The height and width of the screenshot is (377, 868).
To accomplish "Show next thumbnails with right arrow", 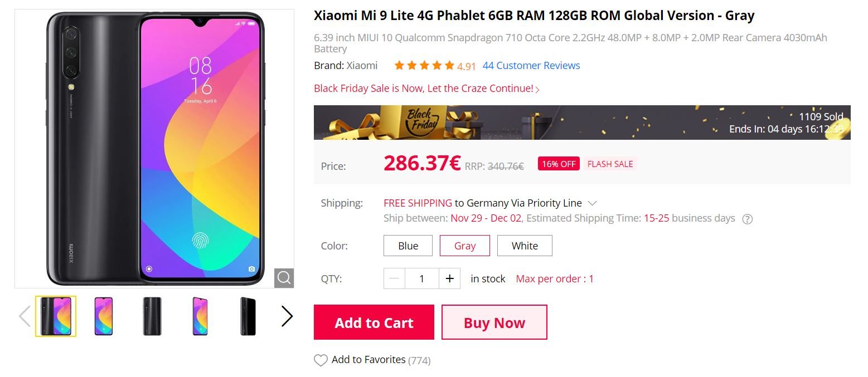I will tap(287, 316).
